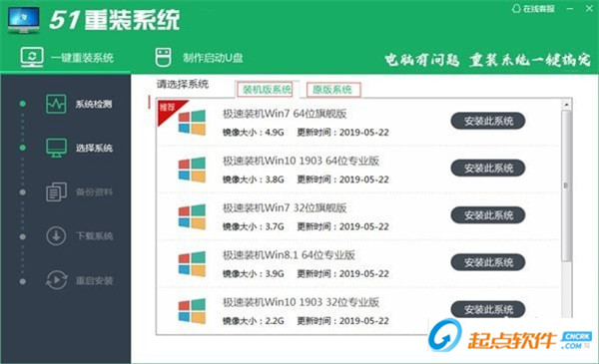This screenshot has width=599, height=364.
Task: Close the 51重装系统 window
Action: pyautogui.click(x=589, y=8)
